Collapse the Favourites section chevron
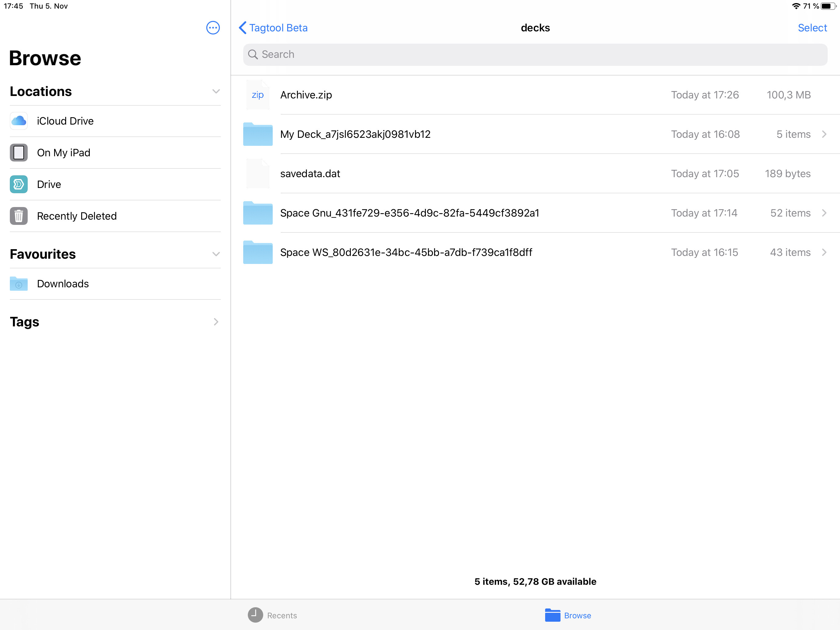This screenshot has height=630, width=840. tap(216, 254)
